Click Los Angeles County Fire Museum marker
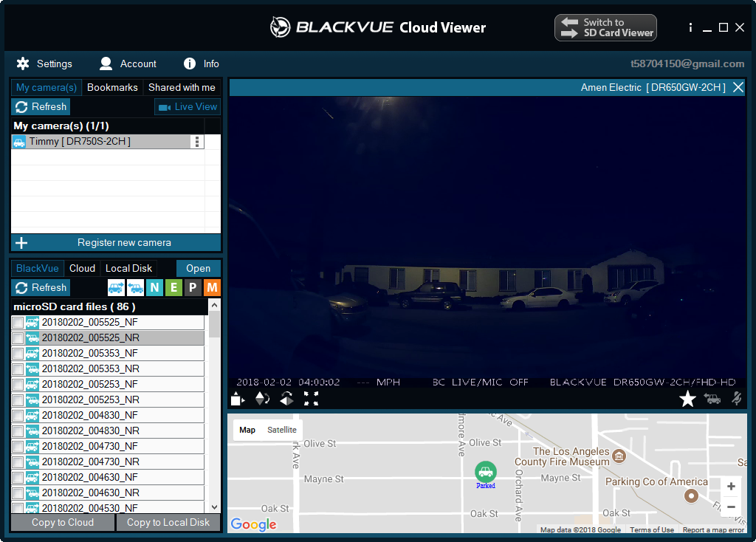Screen dimensions: 756x542 point(619,455)
